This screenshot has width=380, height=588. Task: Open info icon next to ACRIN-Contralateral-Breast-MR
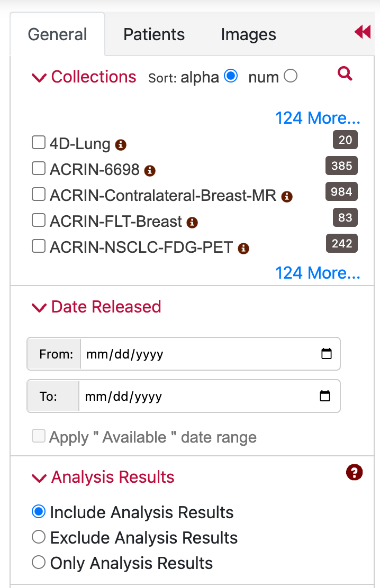pyautogui.click(x=287, y=197)
